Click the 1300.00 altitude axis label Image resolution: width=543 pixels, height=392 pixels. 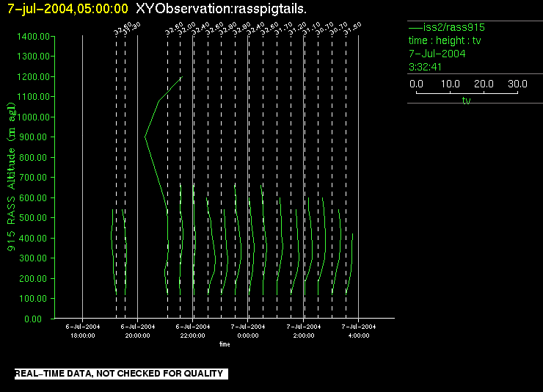[x=33, y=56]
